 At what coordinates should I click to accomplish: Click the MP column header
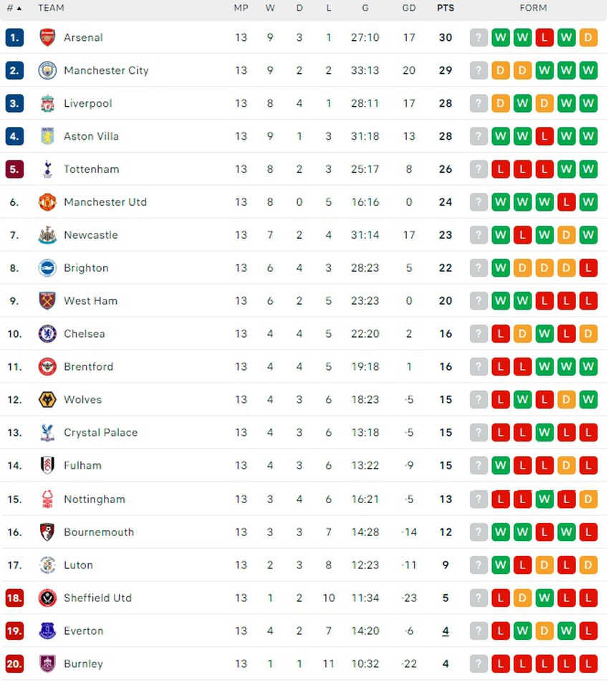point(241,8)
